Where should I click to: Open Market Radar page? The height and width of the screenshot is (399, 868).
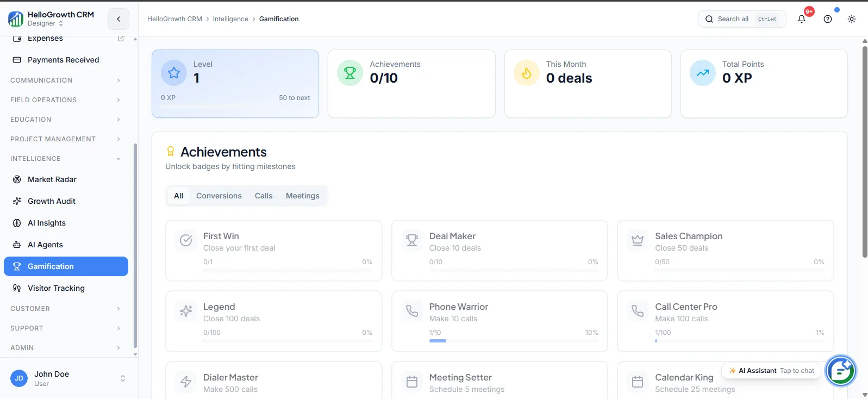click(66, 179)
